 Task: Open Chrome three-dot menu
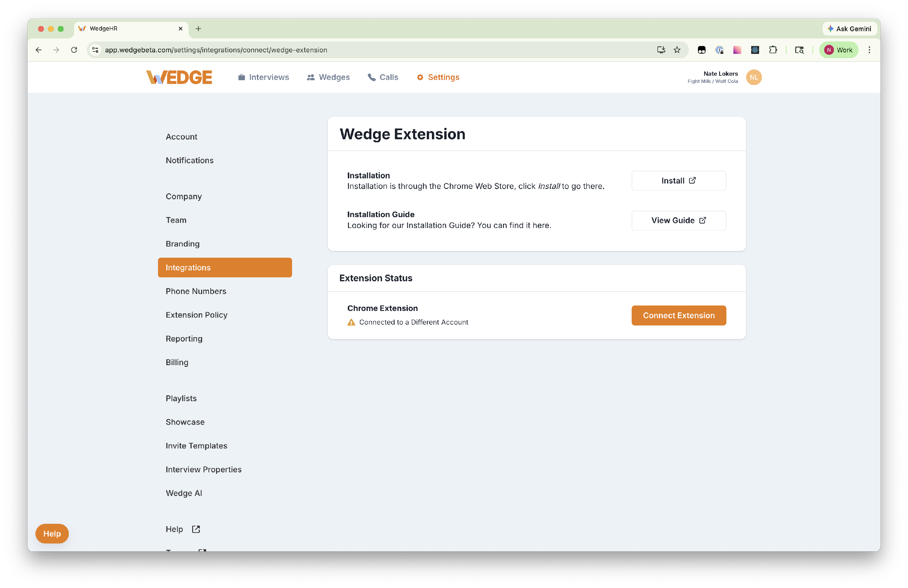(x=869, y=50)
